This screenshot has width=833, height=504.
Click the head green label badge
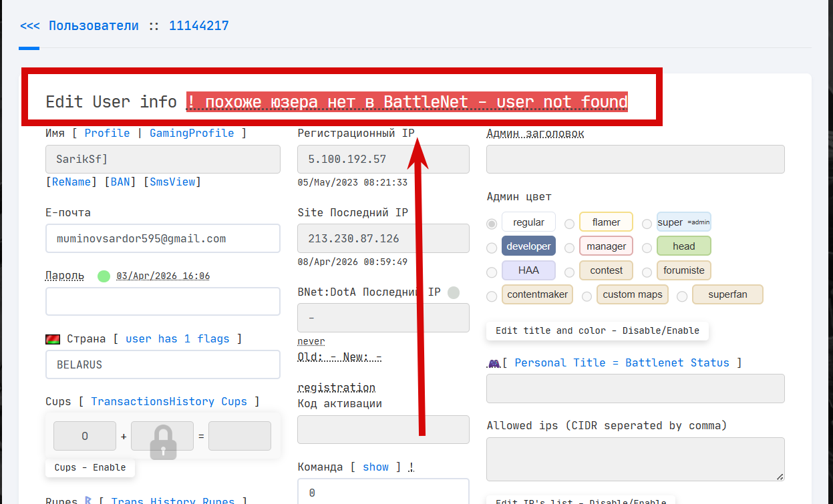pos(684,246)
